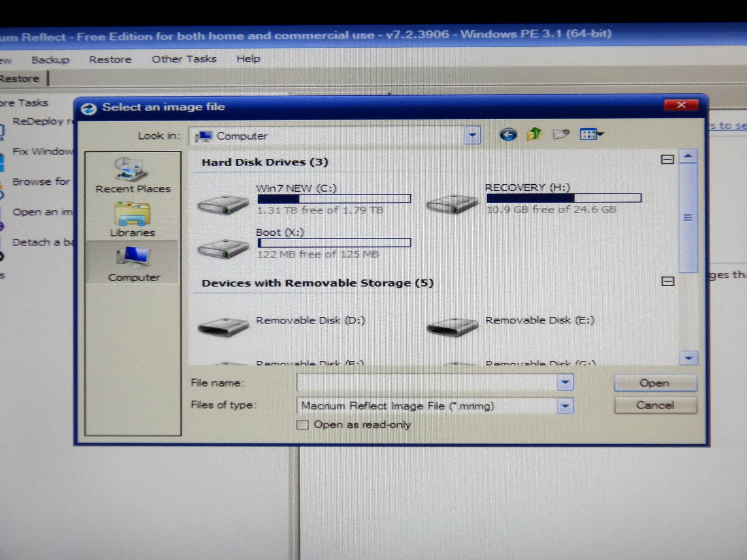The height and width of the screenshot is (560, 747).
Task: Click the Open button
Action: [x=655, y=383]
